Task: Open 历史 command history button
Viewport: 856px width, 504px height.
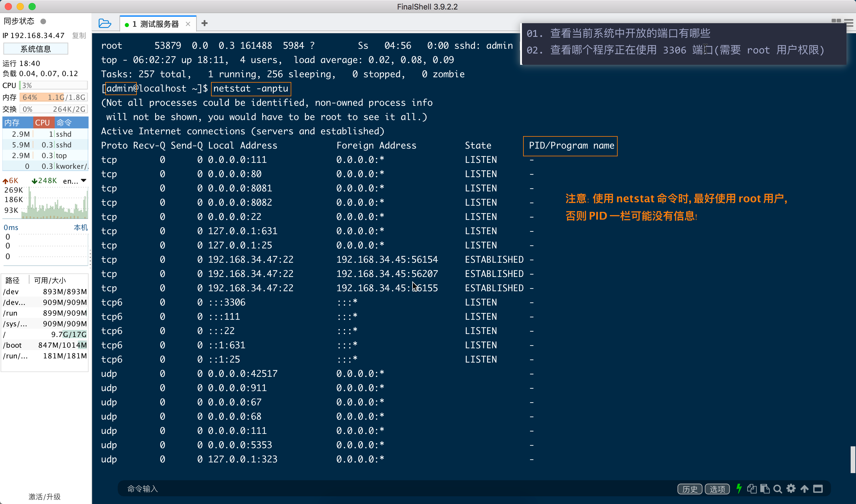Action: click(x=690, y=489)
